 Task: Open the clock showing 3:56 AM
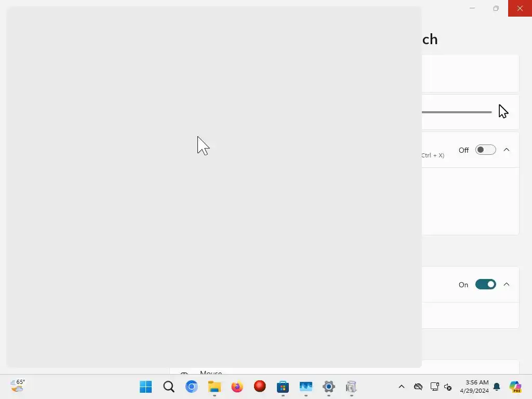(474, 387)
